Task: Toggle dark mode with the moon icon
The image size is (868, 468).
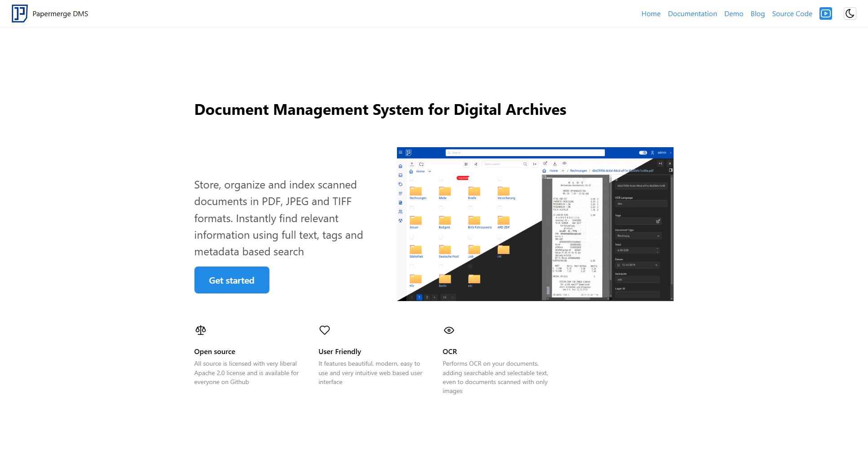Action: click(850, 13)
